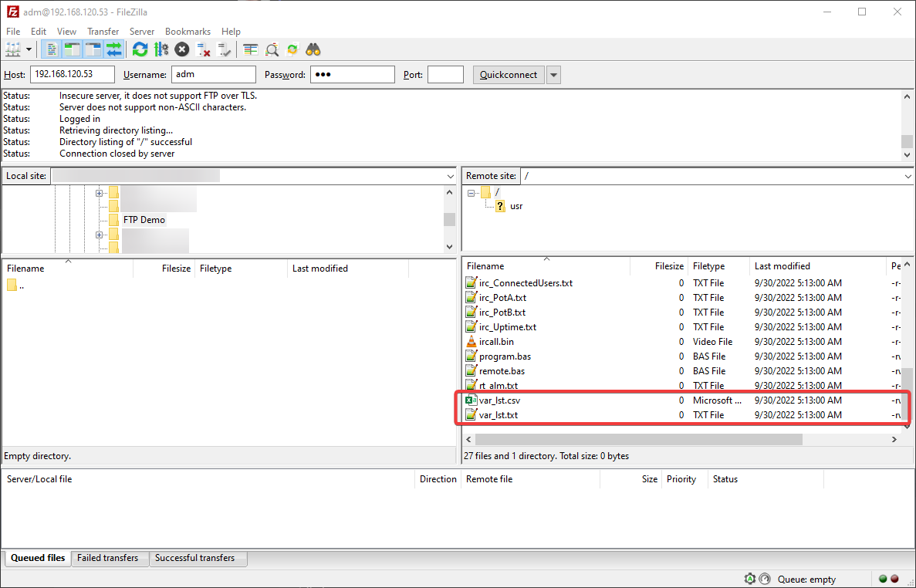Open the Remote site path dropdown

tap(908, 177)
